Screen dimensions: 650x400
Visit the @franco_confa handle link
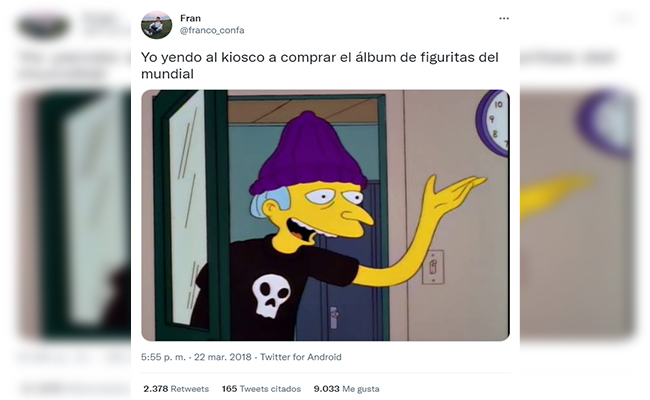[212, 30]
